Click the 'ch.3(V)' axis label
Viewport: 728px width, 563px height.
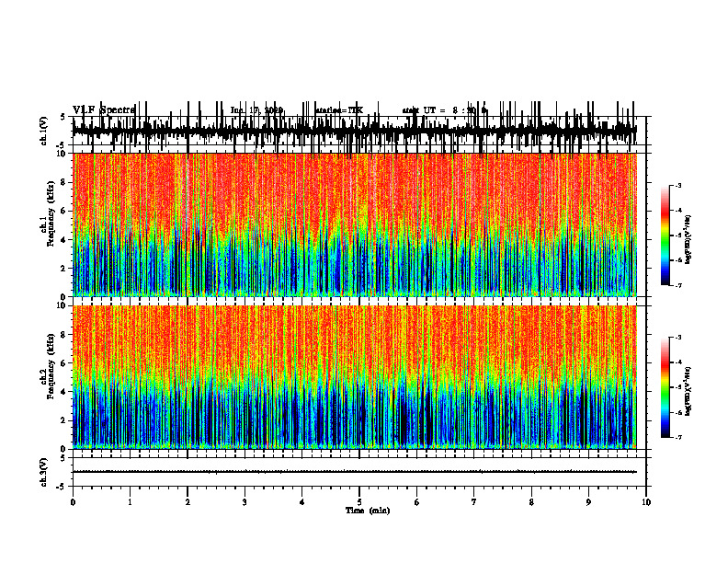(44, 472)
